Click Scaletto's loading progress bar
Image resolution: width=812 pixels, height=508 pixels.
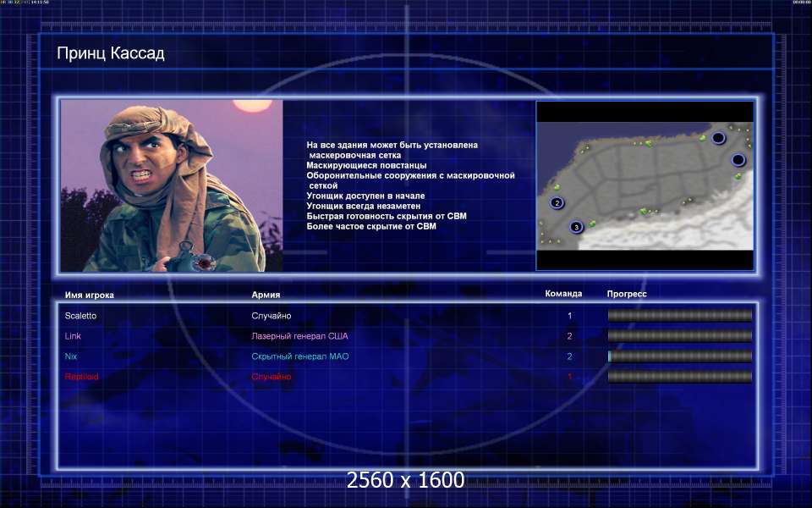click(x=680, y=316)
